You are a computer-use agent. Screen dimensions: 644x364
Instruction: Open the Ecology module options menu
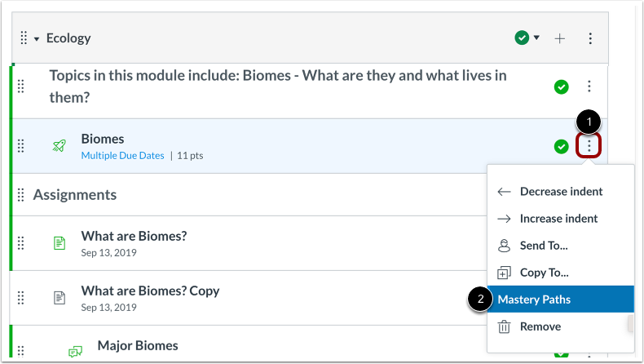(x=590, y=38)
